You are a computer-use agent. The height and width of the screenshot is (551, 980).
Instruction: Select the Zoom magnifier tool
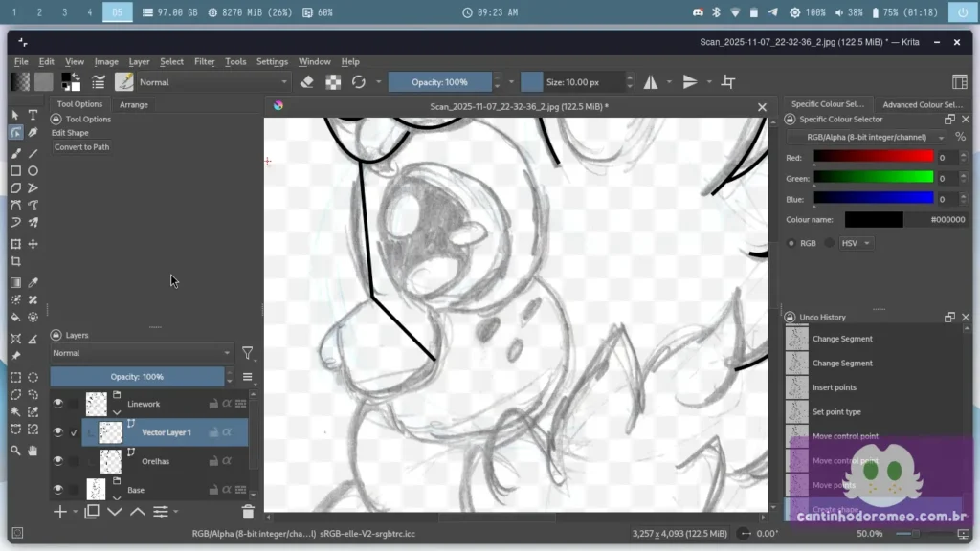(x=15, y=450)
